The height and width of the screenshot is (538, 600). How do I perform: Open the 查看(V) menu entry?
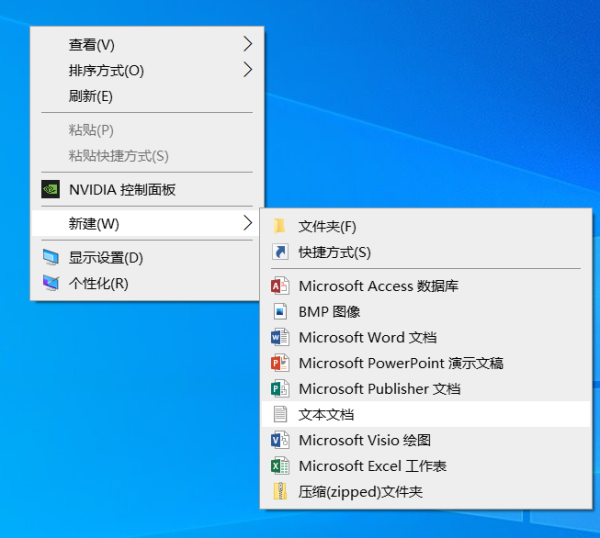tap(147, 44)
